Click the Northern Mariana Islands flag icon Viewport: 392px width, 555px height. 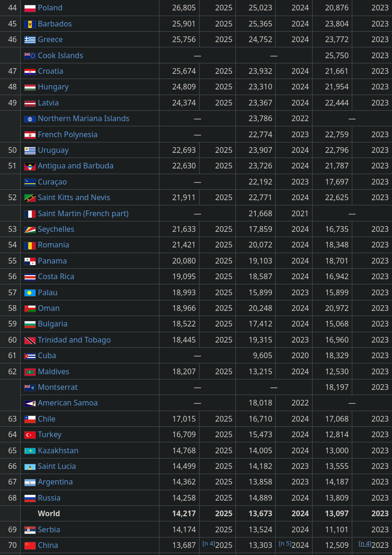[x=30, y=119]
